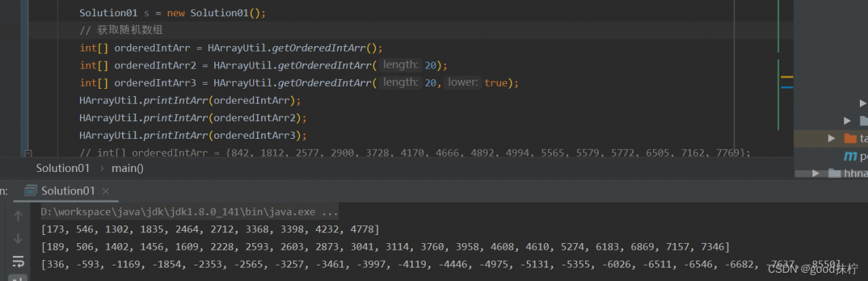Click 'printIntArr(orderedIntArr);' call line
The image size is (868, 281).
click(190, 100)
